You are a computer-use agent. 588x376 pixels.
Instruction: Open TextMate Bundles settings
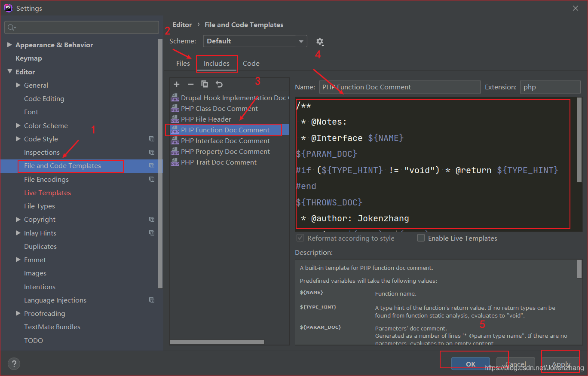[52, 327]
